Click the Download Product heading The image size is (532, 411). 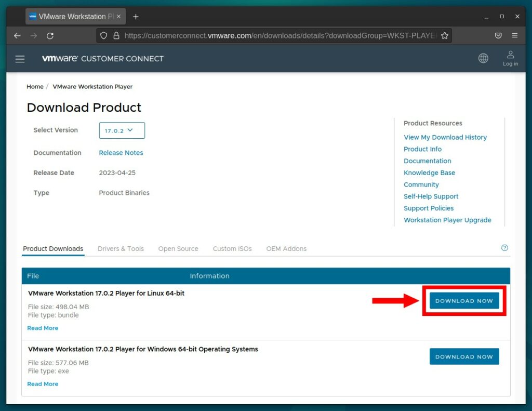pos(84,108)
